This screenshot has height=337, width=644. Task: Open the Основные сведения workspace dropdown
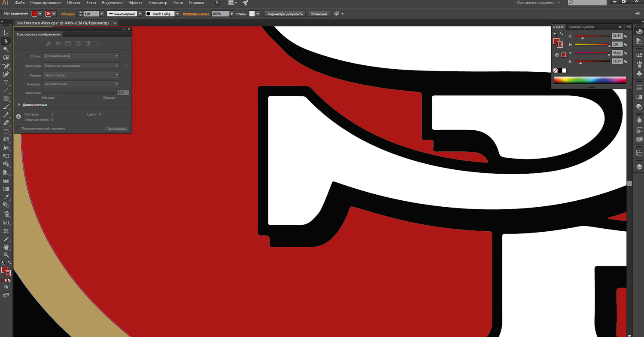pos(539,3)
